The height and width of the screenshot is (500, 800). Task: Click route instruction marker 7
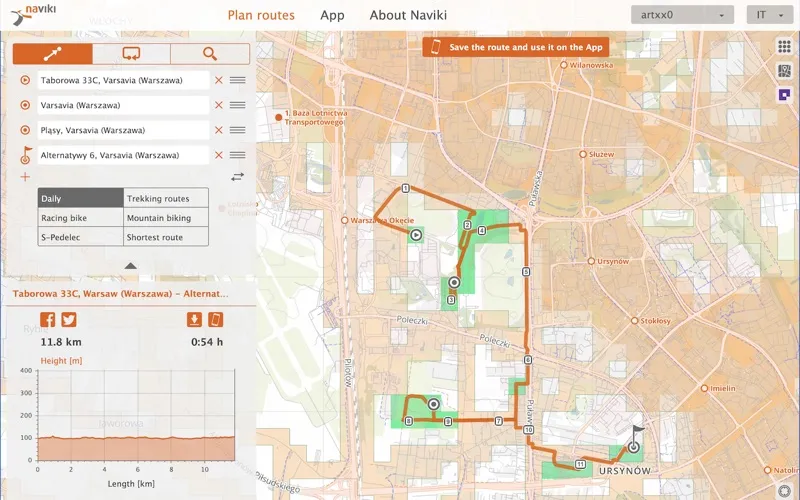click(498, 421)
